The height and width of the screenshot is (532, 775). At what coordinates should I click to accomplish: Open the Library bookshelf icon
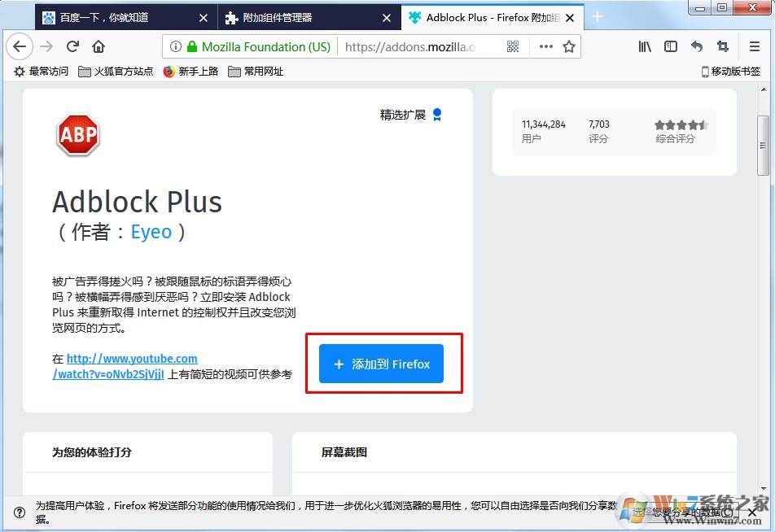tap(645, 46)
